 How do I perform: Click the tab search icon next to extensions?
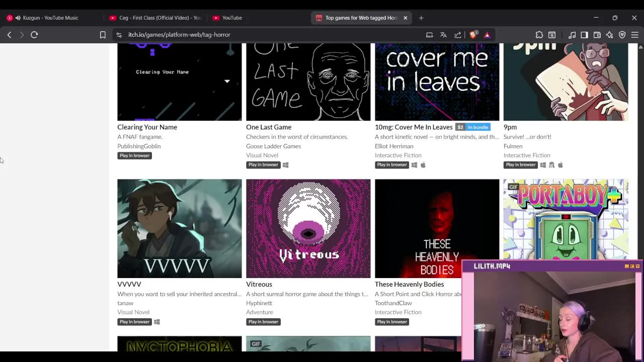point(552,35)
